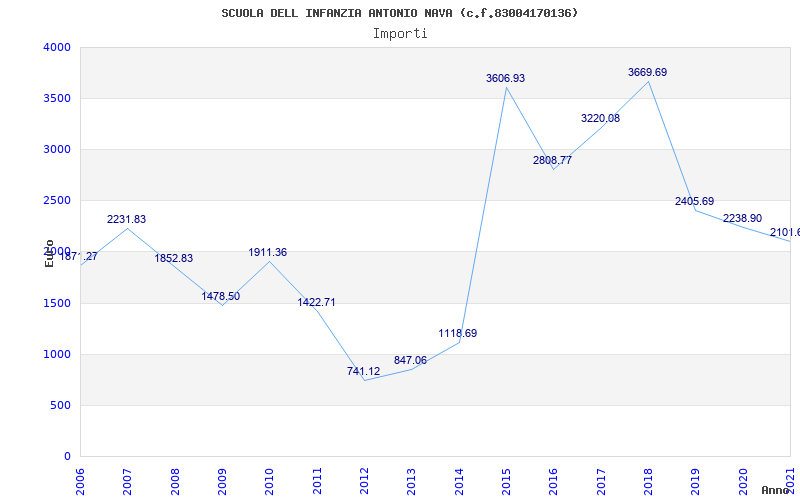Click the 3500 y-axis tick label
The image size is (800, 500).
click(x=56, y=98)
